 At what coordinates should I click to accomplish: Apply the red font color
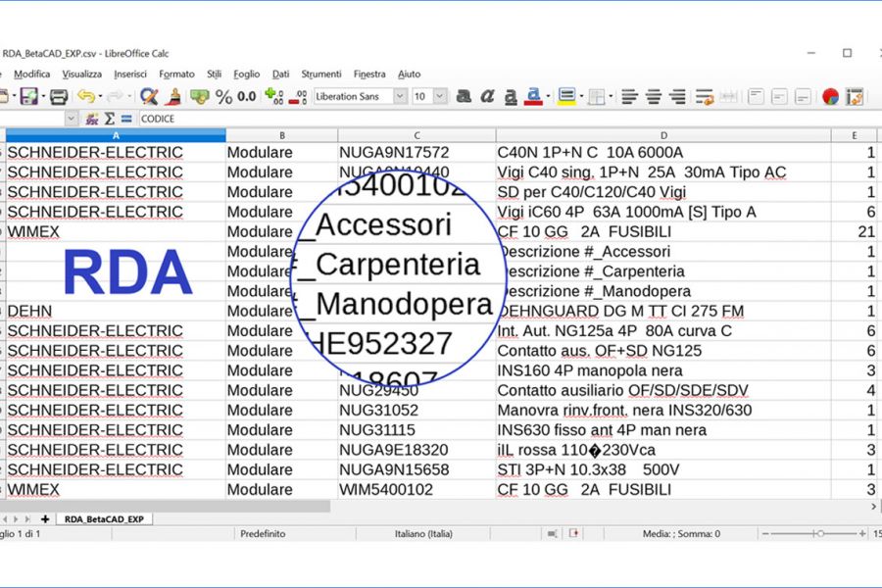[533, 97]
